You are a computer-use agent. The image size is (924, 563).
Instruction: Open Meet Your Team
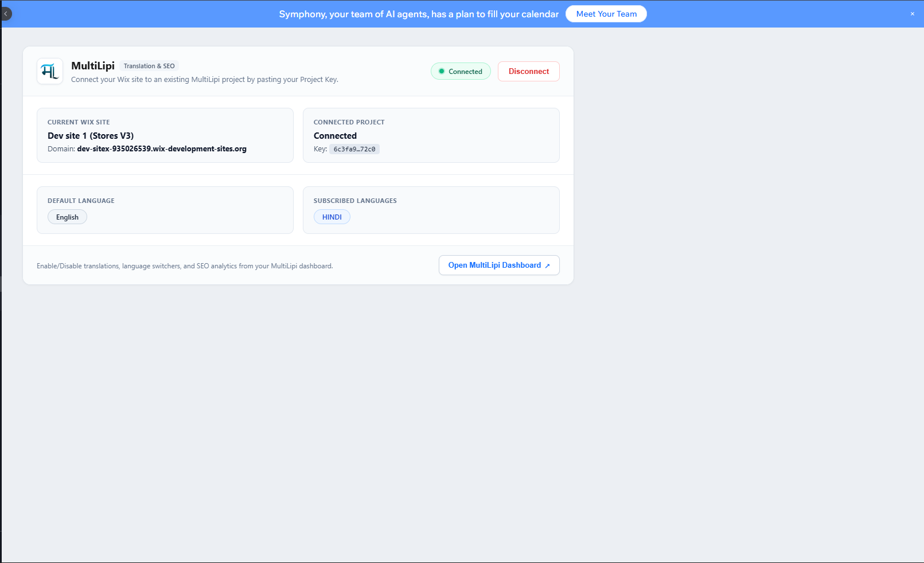click(606, 14)
